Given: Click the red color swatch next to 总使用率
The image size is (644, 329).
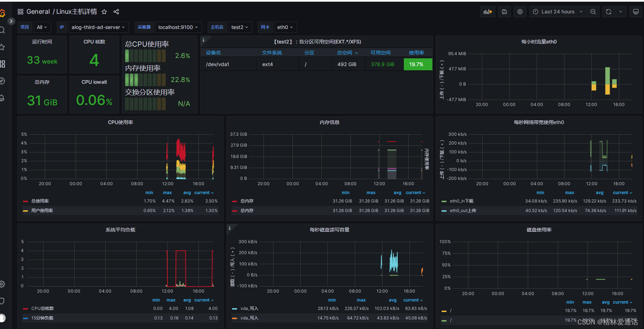Looking at the screenshot, I should [25, 201].
